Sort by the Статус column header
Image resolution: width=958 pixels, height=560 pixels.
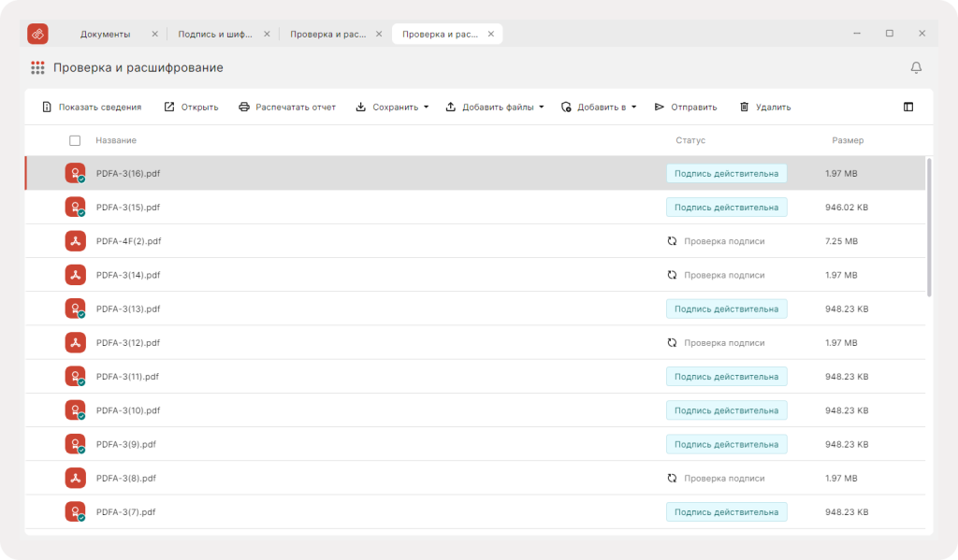pyautogui.click(x=690, y=140)
